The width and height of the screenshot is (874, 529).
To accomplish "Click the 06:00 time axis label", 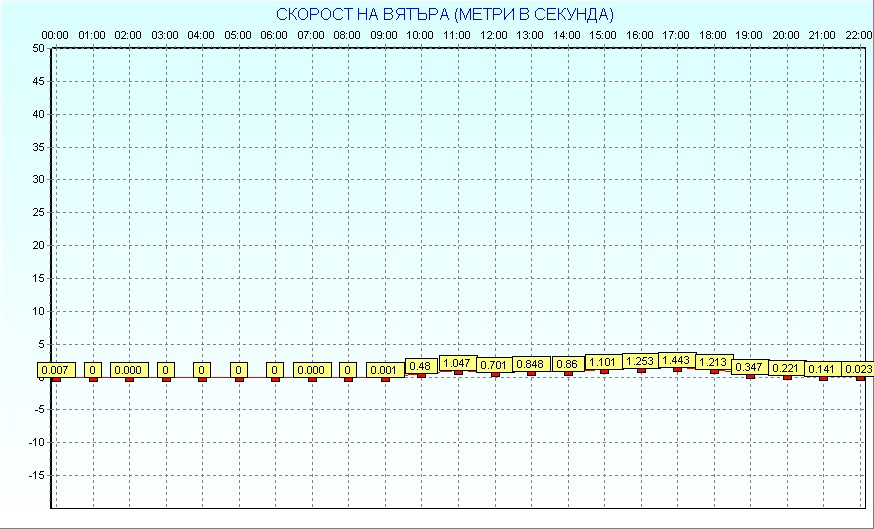I will (x=274, y=35).
